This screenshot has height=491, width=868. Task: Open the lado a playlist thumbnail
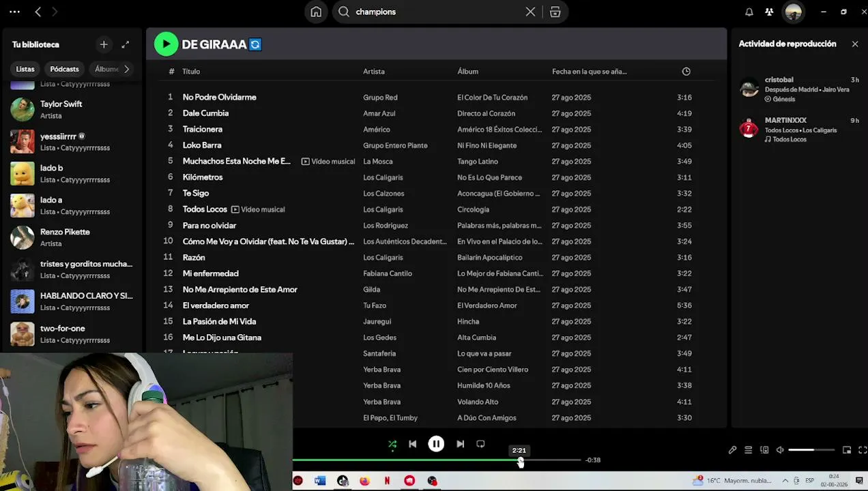(x=23, y=205)
